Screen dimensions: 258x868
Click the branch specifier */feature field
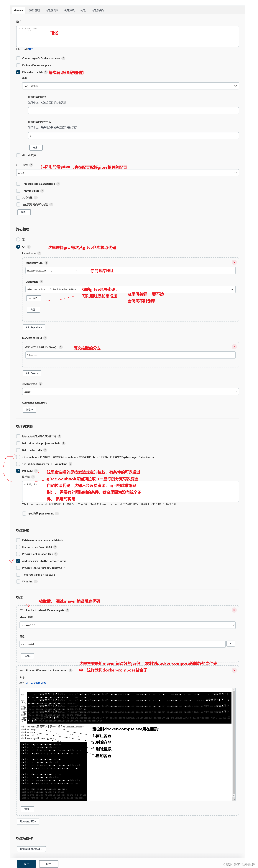click(x=131, y=355)
